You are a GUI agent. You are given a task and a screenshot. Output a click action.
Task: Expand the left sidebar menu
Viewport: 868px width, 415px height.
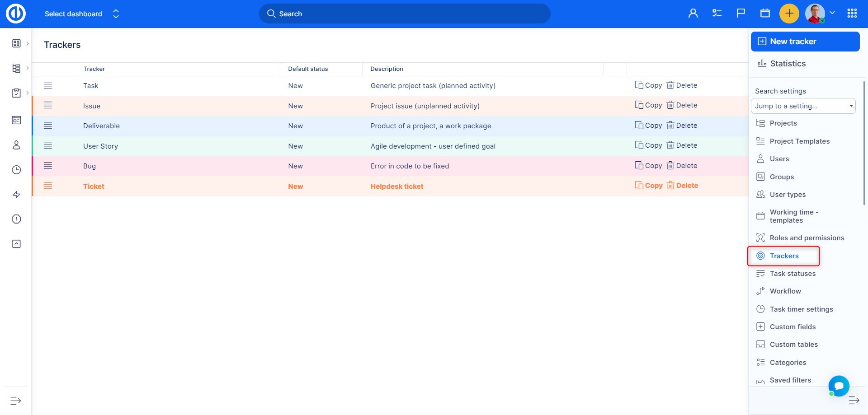coord(16,401)
